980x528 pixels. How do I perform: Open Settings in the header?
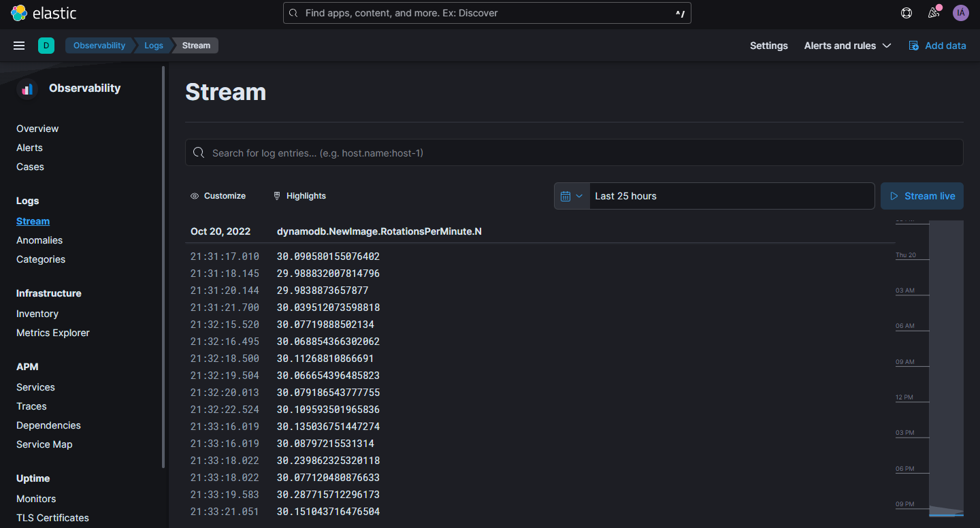(769, 46)
